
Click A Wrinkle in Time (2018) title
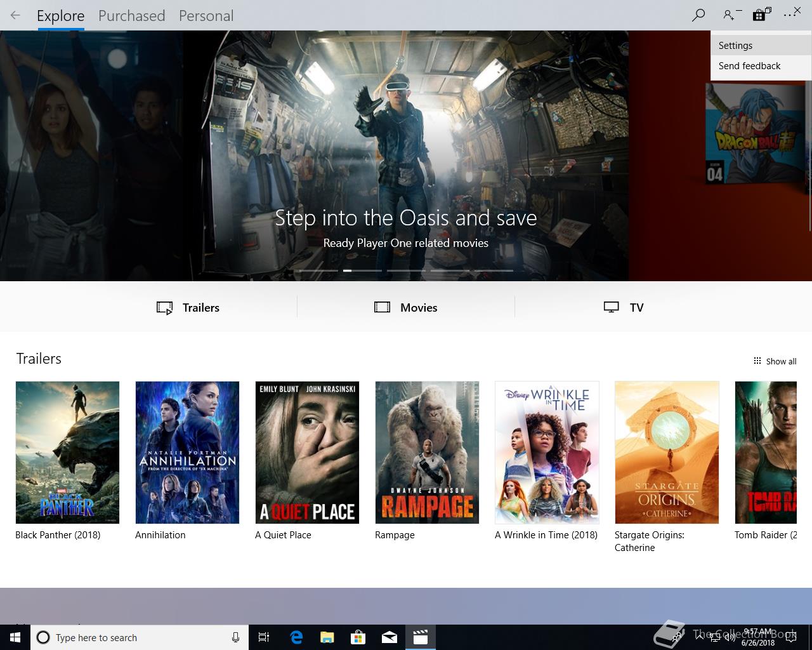(x=546, y=535)
